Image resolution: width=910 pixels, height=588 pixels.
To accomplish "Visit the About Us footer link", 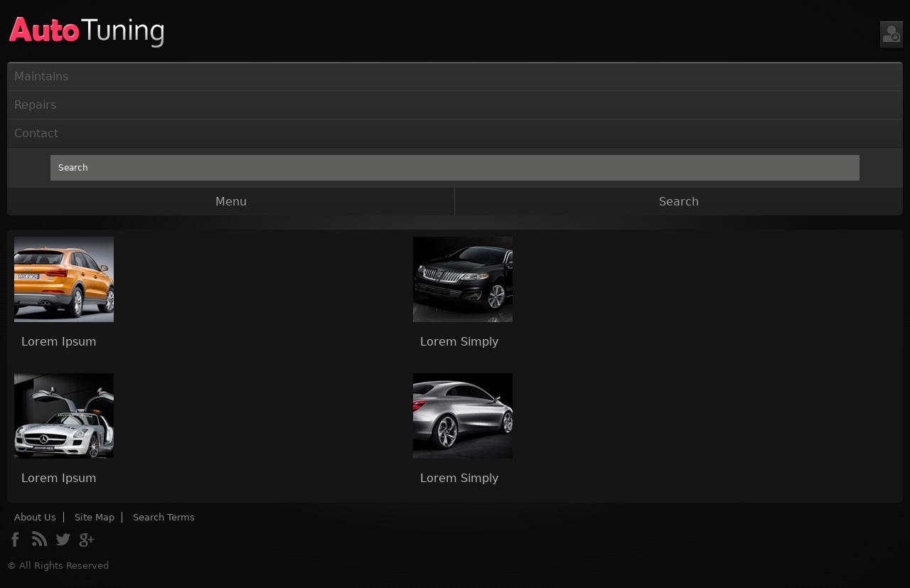I will point(35,518).
